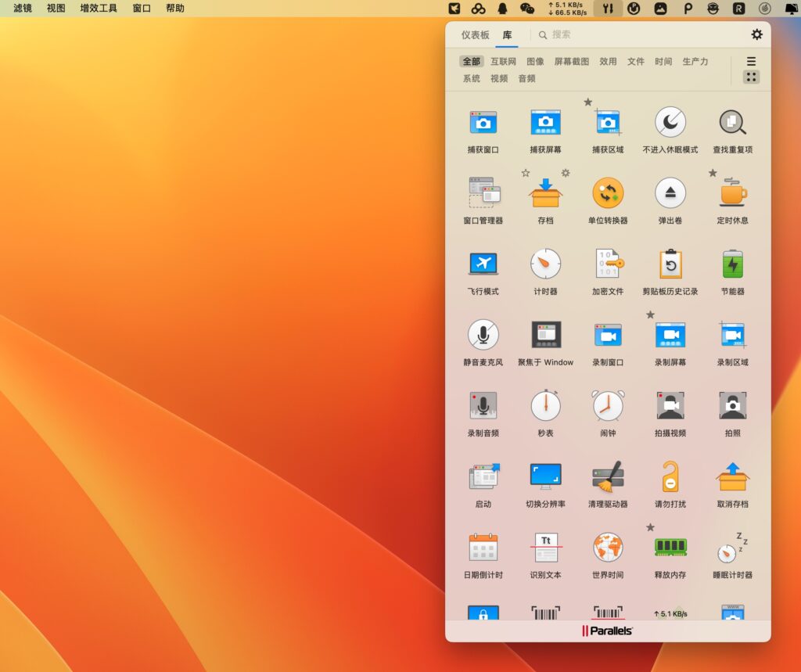Screen dimensions: 801x672
Task: Open Parallels Toolbox preferences gear
Action: click(x=756, y=34)
